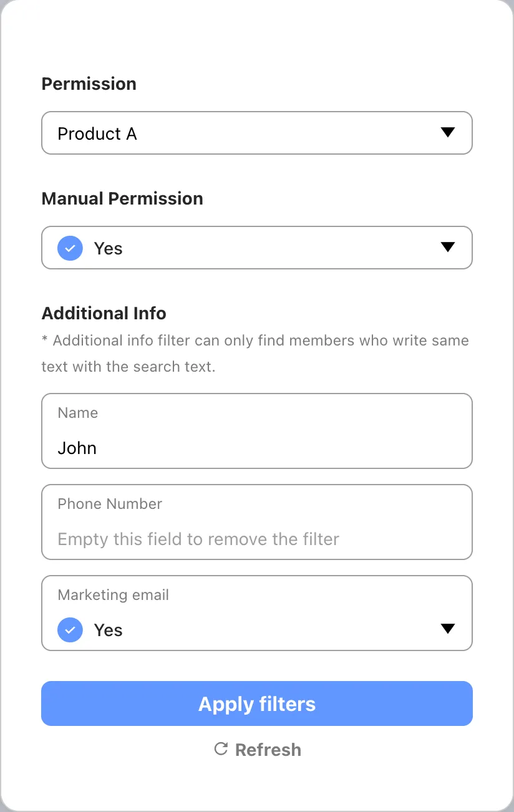Image resolution: width=514 pixels, height=812 pixels.
Task: Click the blue checkmark icon under Manual Permission
Action: [x=70, y=248]
